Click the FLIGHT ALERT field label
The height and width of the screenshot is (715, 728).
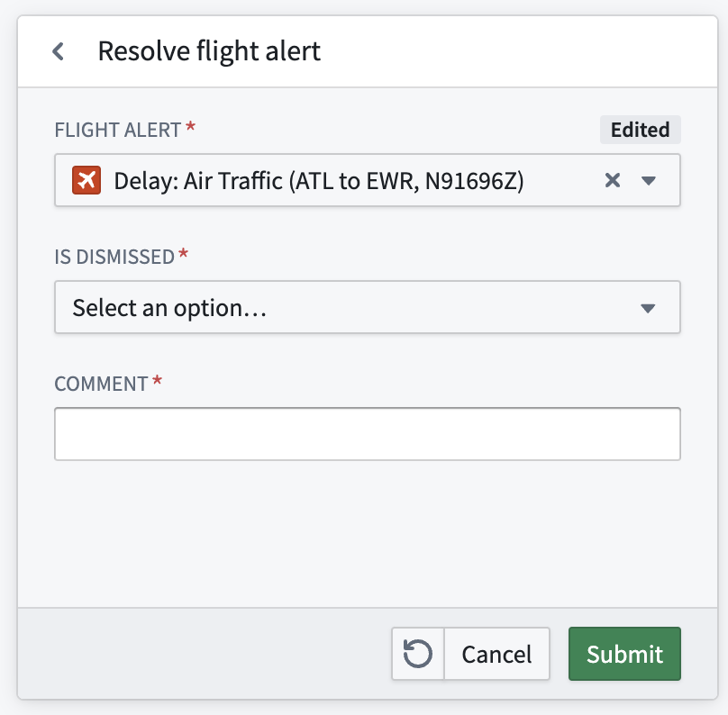click(117, 130)
